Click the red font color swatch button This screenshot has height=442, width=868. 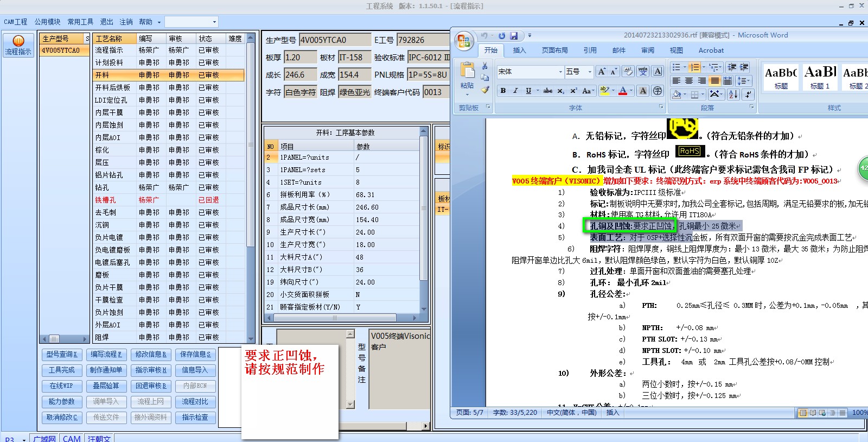pos(623,91)
